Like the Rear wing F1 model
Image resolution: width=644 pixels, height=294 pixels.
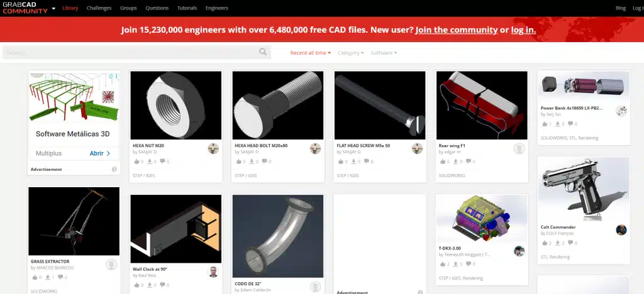pyautogui.click(x=442, y=161)
